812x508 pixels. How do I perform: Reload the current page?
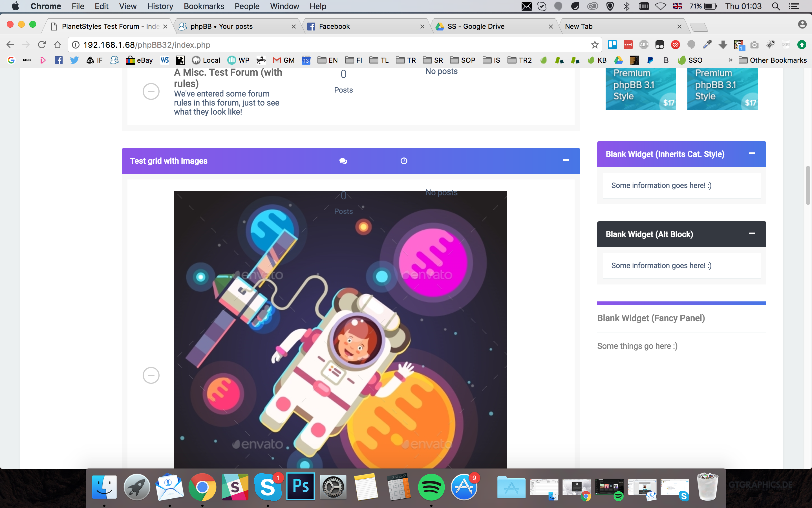(x=42, y=45)
